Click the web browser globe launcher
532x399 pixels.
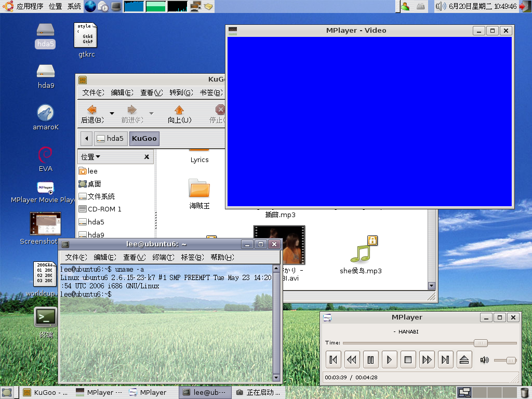(90, 6)
